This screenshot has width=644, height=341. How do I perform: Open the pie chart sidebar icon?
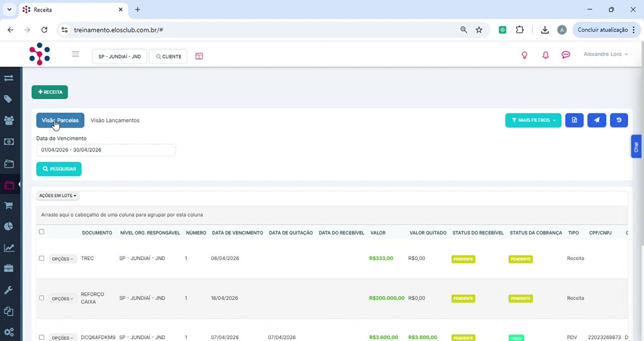pyautogui.click(x=9, y=226)
